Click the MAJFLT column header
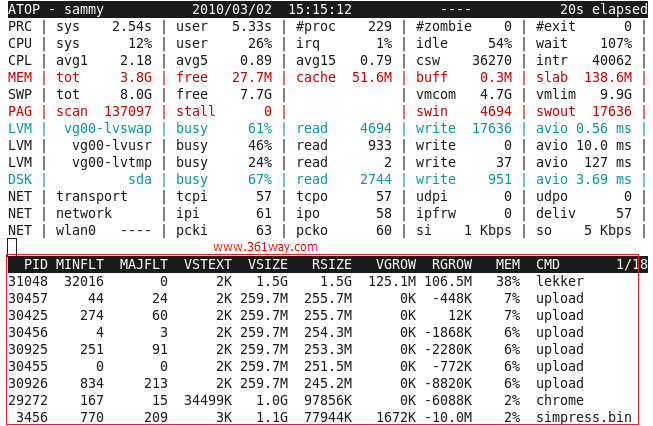This screenshot has height=426, width=653. (144, 264)
